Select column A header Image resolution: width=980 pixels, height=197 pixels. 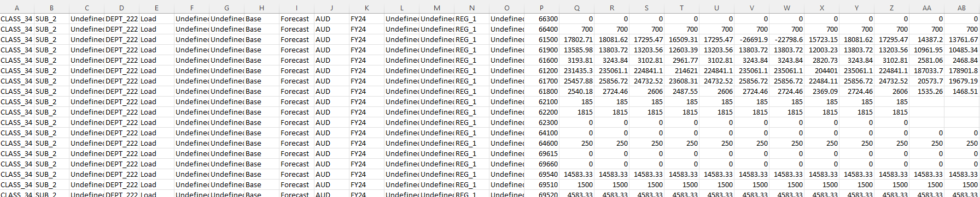point(17,8)
